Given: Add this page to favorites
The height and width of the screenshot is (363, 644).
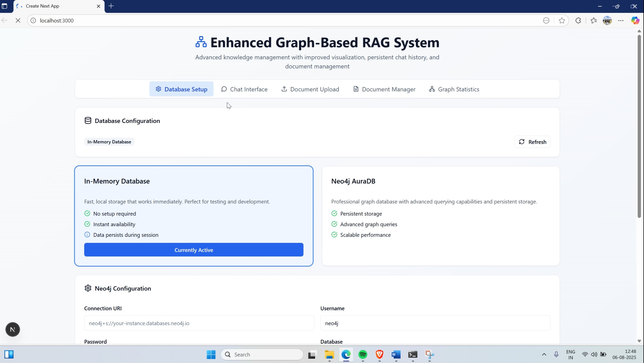Looking at the screenshot, I should (562, 20).
